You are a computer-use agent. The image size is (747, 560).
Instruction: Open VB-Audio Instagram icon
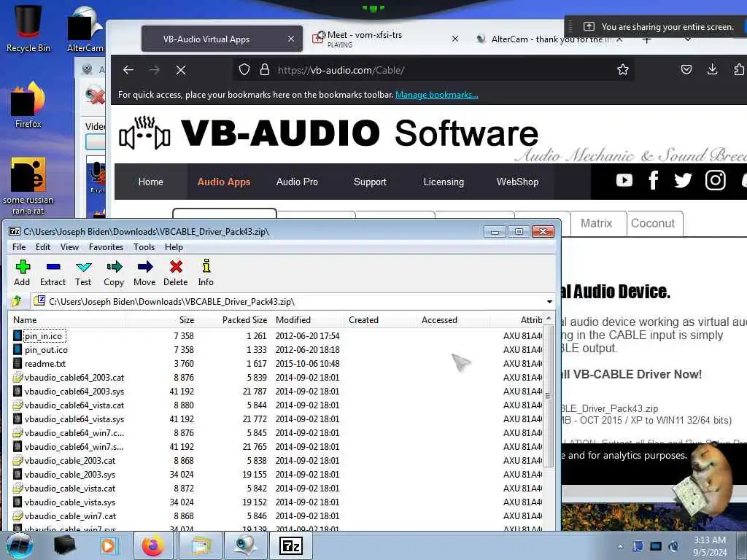point(715,180)
